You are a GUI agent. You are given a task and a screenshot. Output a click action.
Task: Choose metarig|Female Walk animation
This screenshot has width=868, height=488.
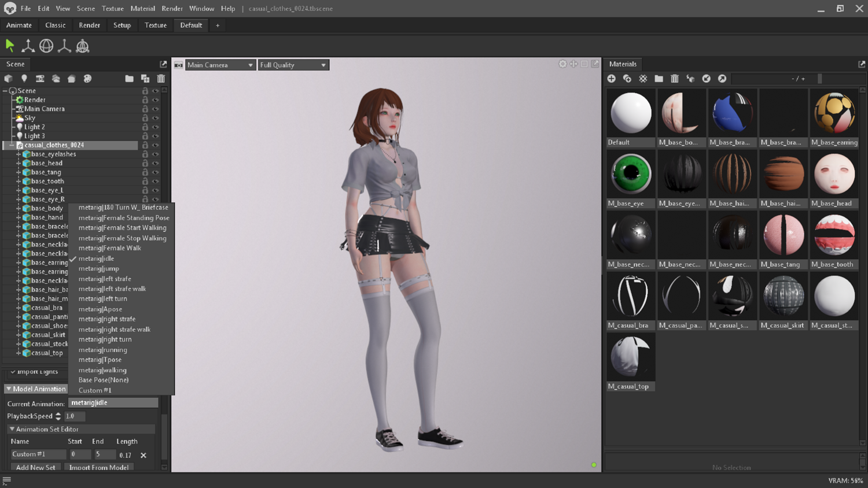click(x=110, y=248)
